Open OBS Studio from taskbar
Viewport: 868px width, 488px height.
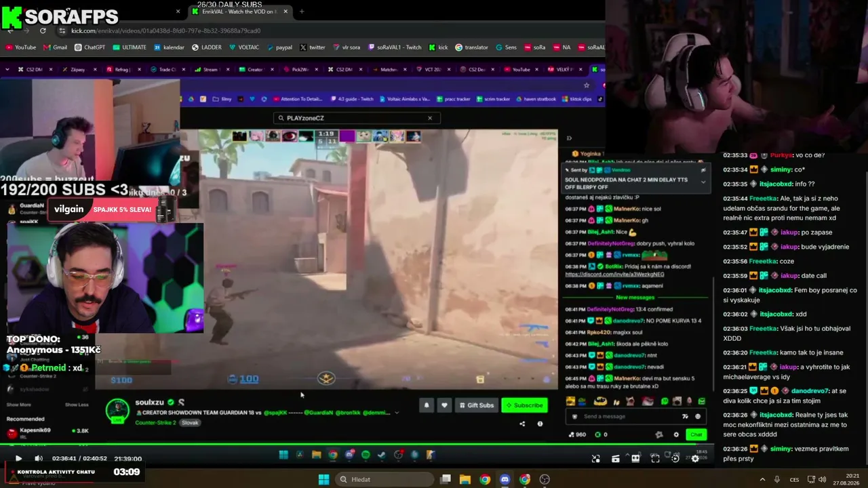click(x=545, y=479)
